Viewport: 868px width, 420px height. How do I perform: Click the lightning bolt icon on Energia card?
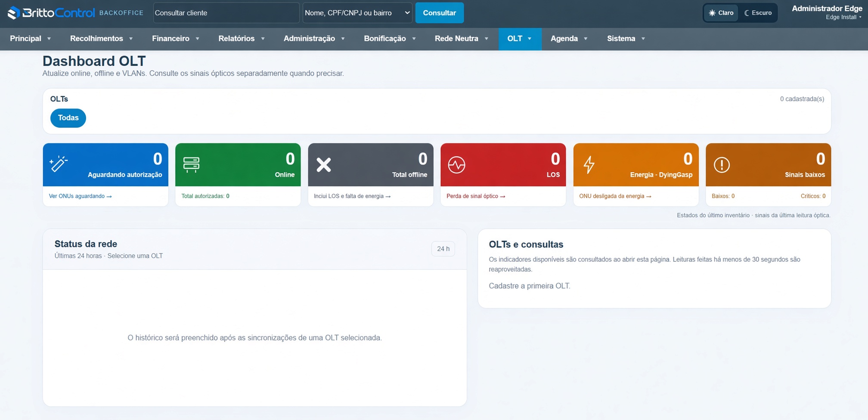(589, 164)
